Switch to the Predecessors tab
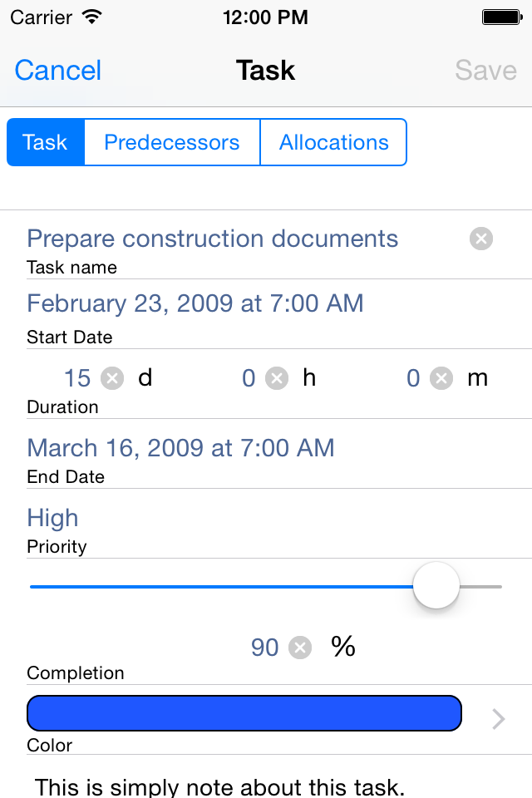 pyautogui.click(x=172, y=142)
